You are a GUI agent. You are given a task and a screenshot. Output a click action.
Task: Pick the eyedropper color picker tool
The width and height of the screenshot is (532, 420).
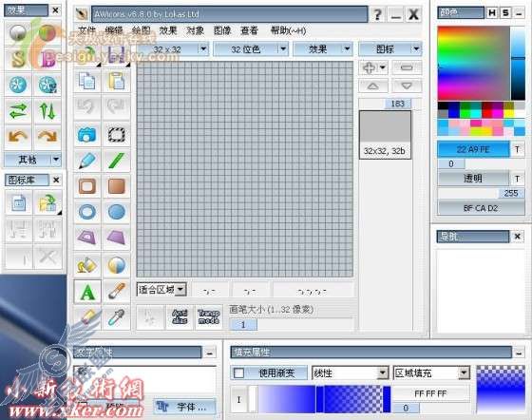116,318
